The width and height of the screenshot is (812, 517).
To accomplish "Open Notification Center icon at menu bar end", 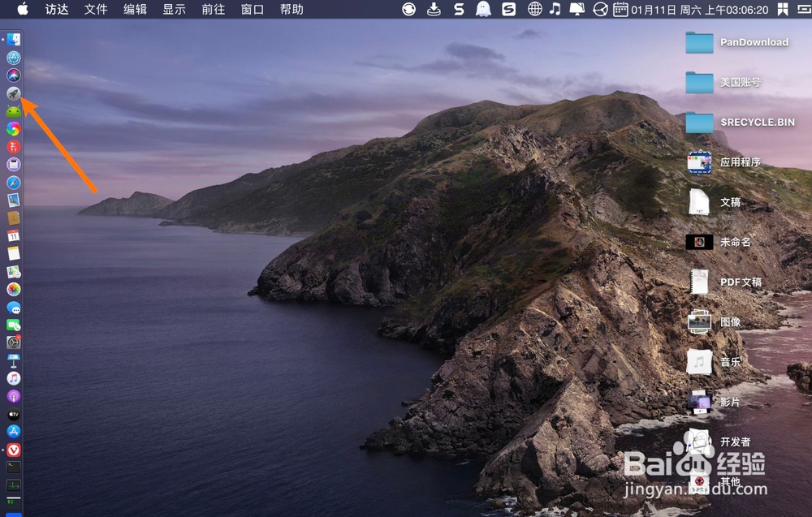I will point(804,9).
